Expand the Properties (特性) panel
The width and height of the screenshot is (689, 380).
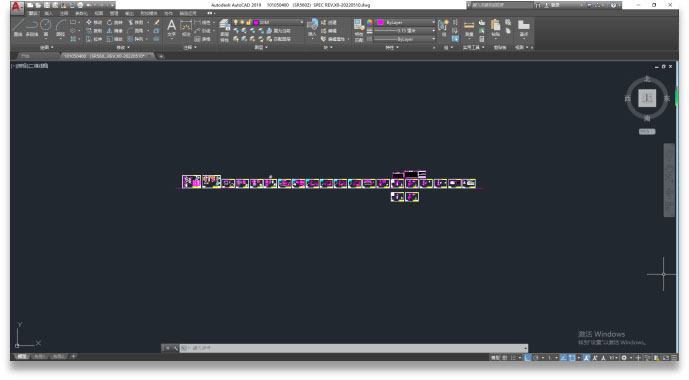pos(392,47)
